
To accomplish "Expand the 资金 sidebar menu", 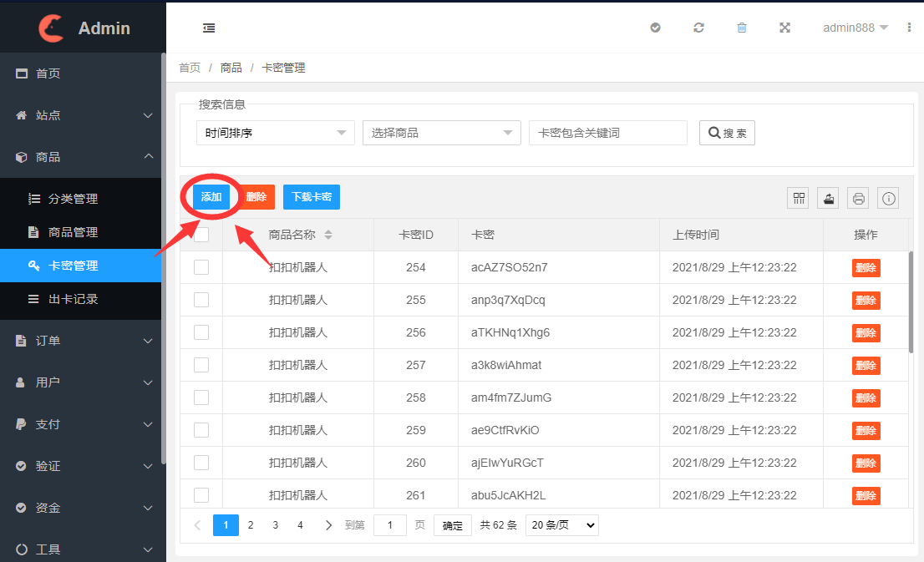I will pos(81,508).
